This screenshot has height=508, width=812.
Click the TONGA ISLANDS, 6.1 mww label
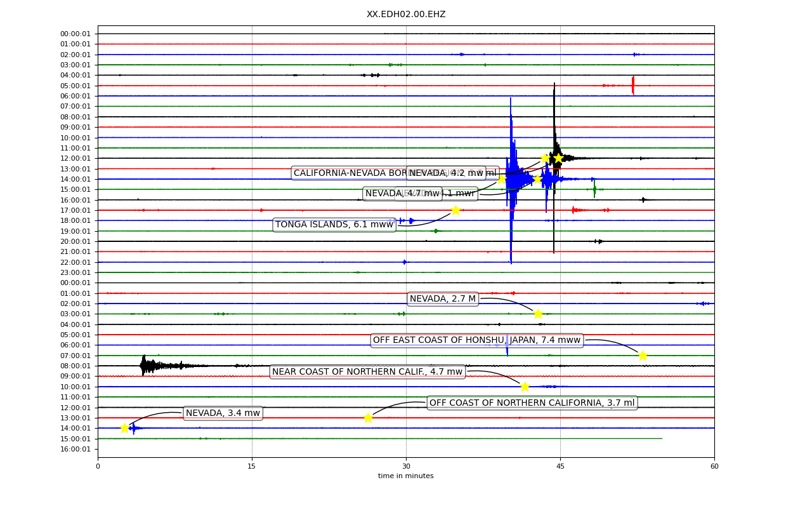click(x=334, y=225)
